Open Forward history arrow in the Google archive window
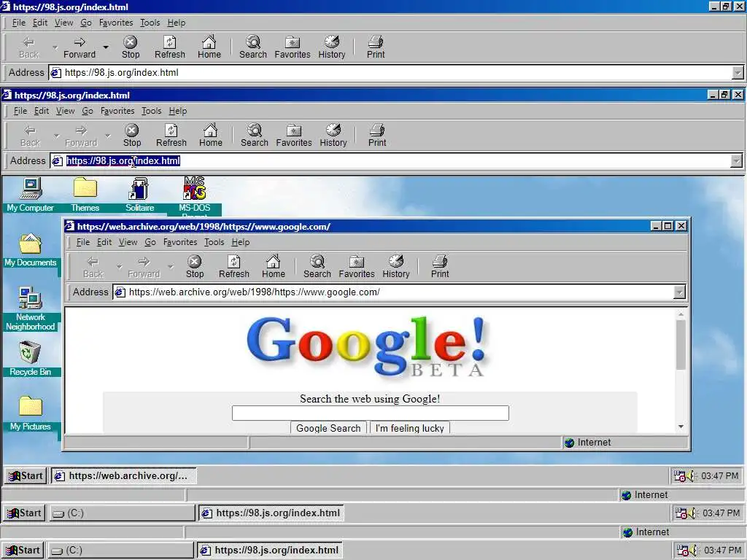 [170, 267]
